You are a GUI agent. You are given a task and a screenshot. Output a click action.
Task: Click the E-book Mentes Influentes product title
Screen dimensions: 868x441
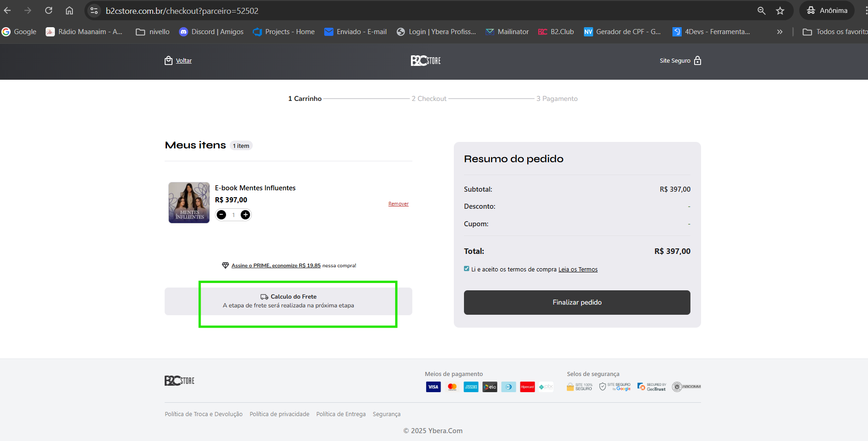pyautogui.click(x=255, y=188)
